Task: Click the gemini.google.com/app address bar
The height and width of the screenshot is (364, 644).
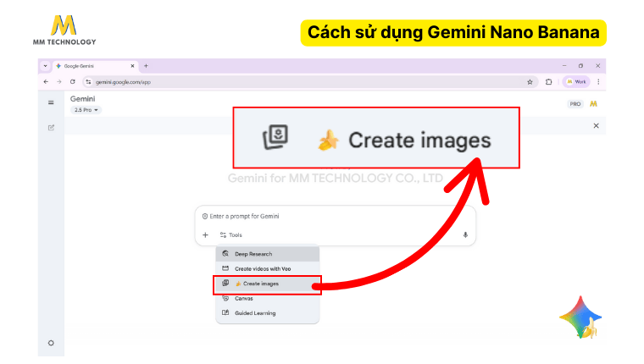Action: (310, 82)
